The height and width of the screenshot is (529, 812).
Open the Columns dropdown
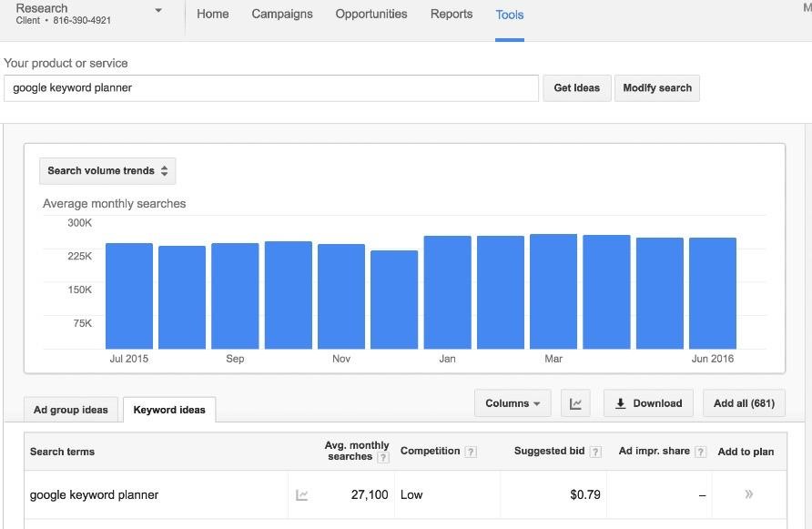point(513,403)
